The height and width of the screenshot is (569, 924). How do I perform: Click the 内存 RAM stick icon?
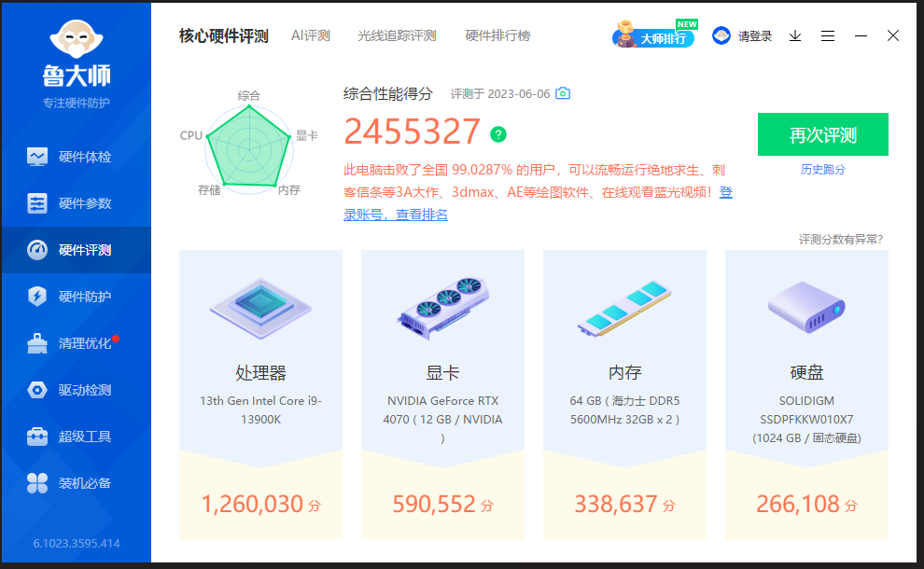click(624, 308)
